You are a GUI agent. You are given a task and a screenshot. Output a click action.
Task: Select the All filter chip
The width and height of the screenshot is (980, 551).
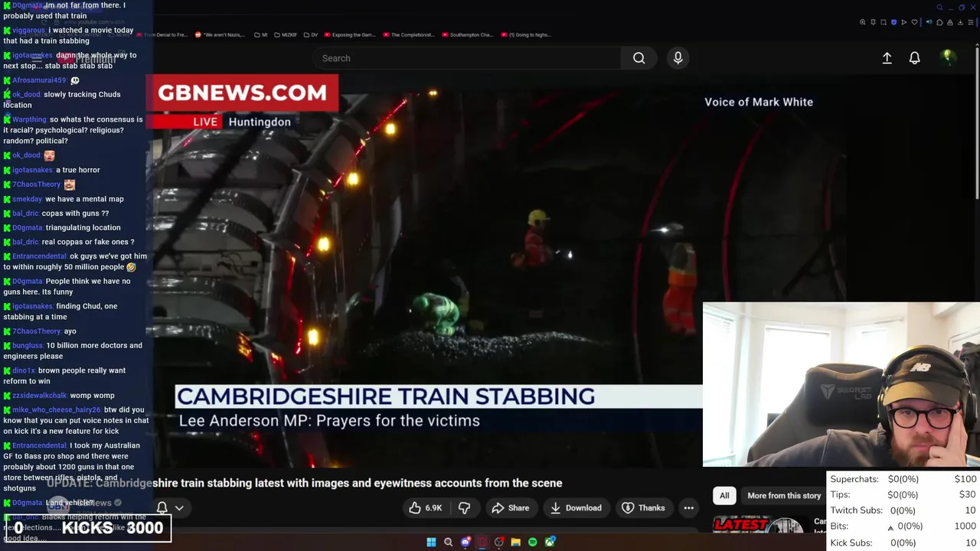724,495
